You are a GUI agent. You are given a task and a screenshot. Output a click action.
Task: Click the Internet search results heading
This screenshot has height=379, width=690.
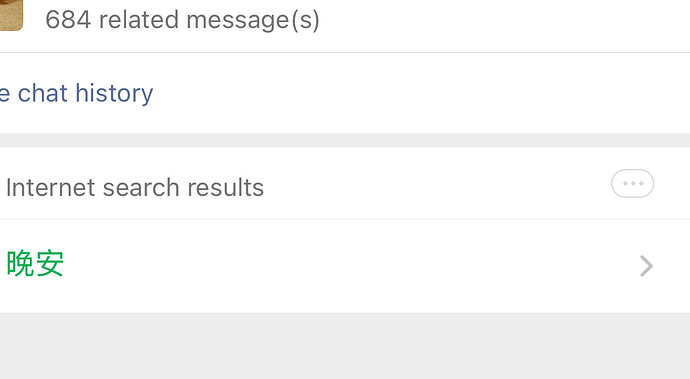(x=135, y=188)
